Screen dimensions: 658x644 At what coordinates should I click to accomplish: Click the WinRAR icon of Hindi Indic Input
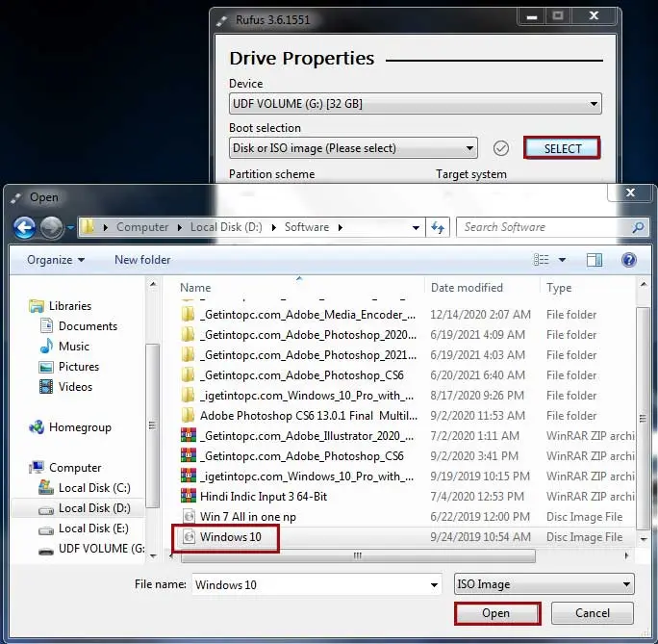189,496
